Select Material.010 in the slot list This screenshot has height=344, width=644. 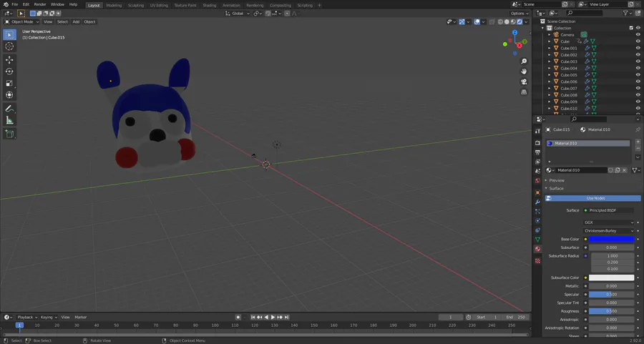pos(587,143)
